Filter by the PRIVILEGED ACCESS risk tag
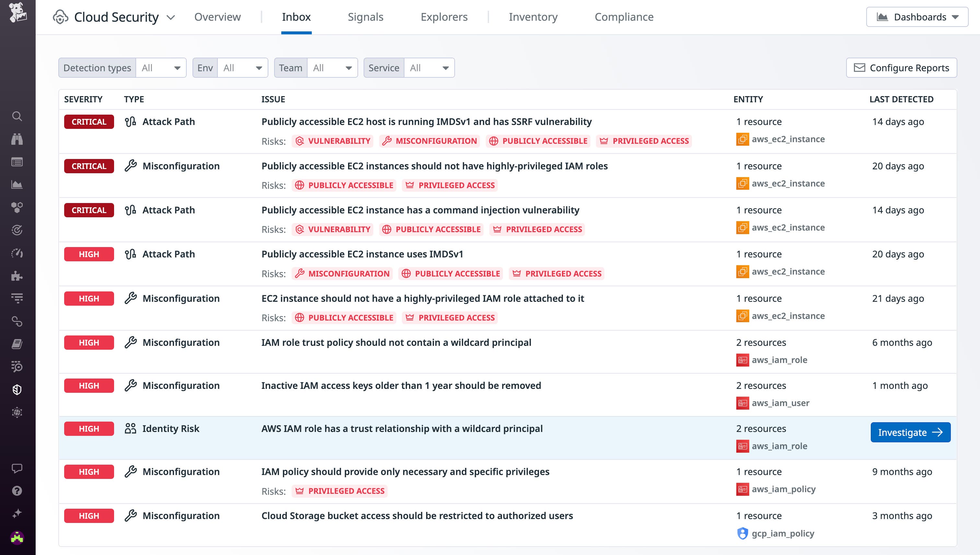This screenshot has width=980, height=555. pos(644,141)
